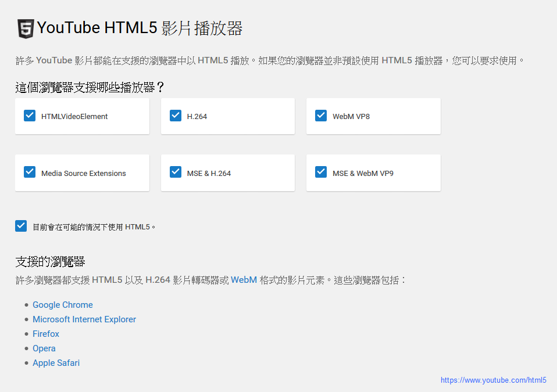Image resolution: width=557 pixels, height=392 pixels.
Task: Uncheck the 目前會在可能的情況下使用 HTML5 checkbox
Action: [21, 226]
